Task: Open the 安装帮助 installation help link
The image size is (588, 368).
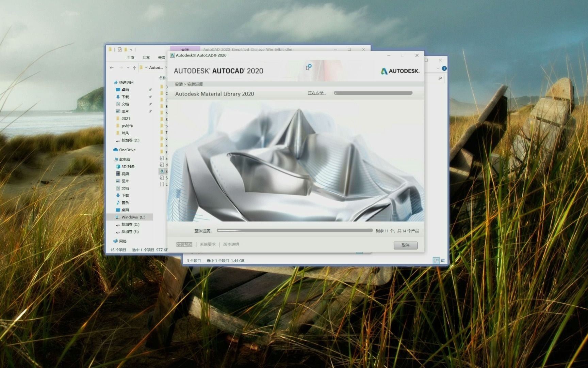Action: pos(184,245)
